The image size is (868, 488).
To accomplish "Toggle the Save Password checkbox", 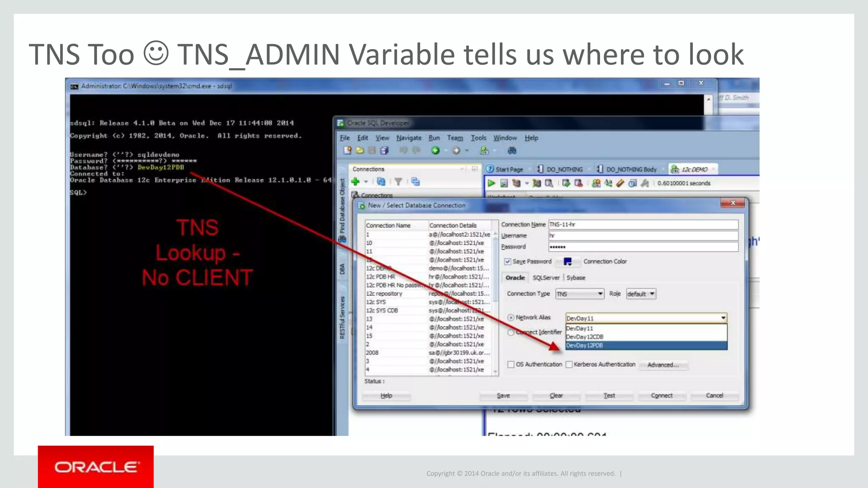I will (508, 261).
